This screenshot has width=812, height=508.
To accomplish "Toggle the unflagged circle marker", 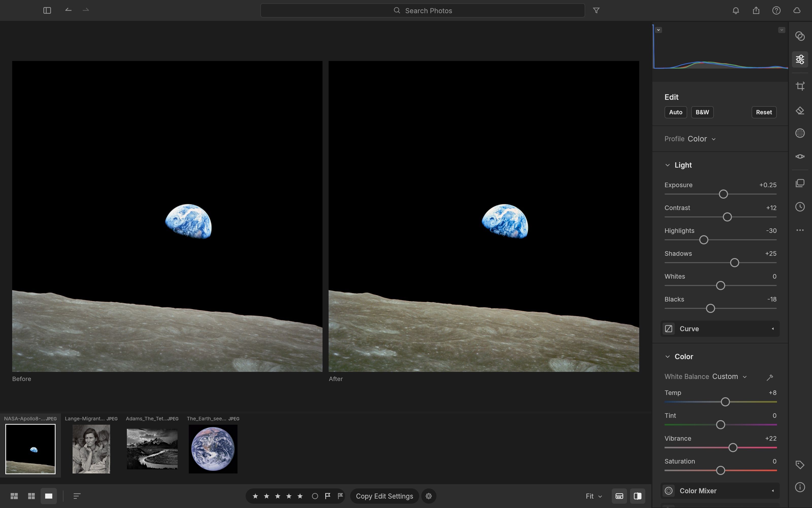I will tap(315, 496).
